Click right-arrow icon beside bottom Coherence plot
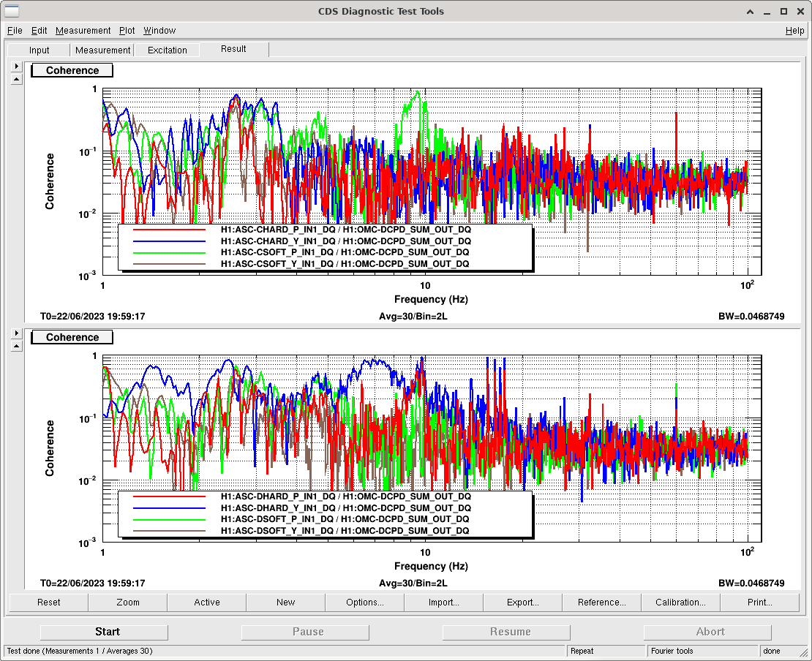 [x=18, y=333]
